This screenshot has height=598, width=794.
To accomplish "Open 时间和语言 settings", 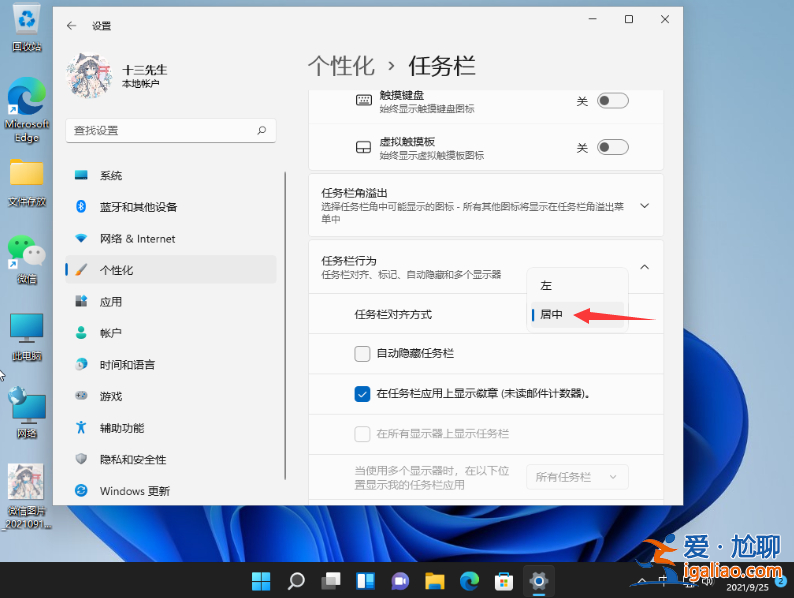I will (171, 365).
